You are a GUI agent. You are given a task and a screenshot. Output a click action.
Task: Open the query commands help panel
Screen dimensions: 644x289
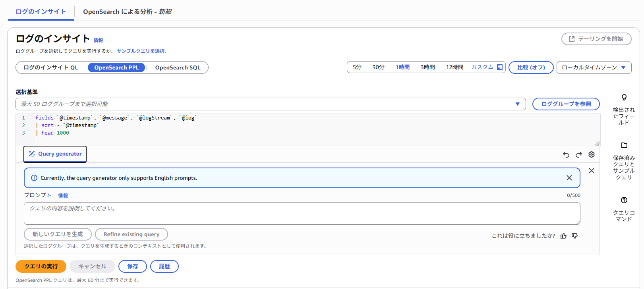tap(624, 209)
